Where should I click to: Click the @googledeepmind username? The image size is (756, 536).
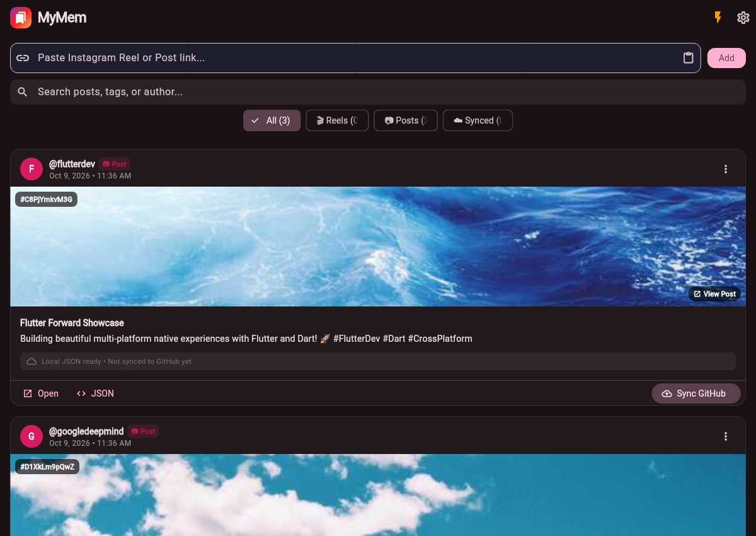[x=86, y=431]
